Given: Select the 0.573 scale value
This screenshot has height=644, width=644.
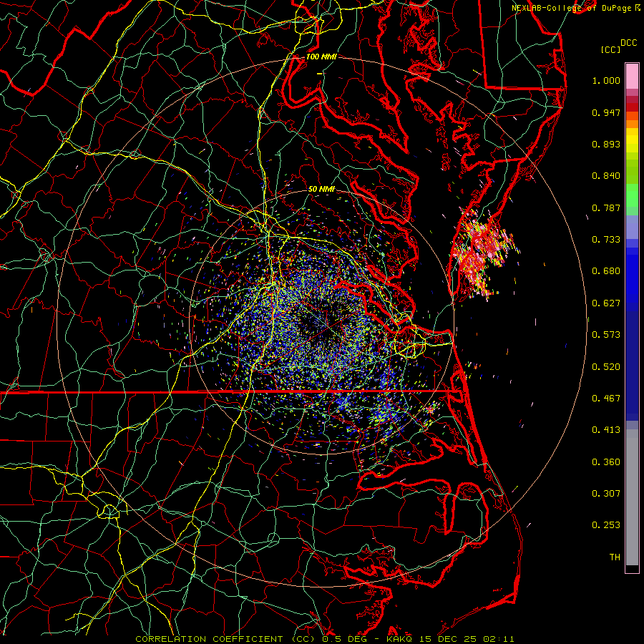Looking at the screenshot, I should tap(606, 335).
